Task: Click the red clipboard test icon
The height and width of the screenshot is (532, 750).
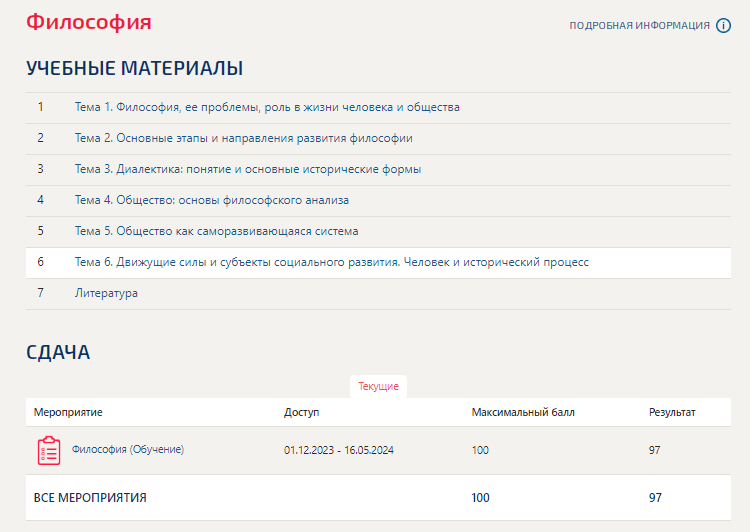Action: click(x=49, y=450)
